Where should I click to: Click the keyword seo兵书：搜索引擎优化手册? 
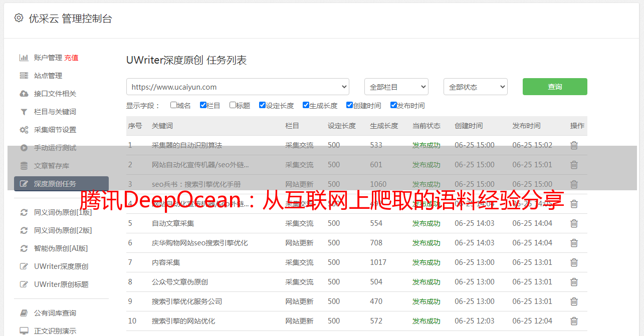(196, 184)
